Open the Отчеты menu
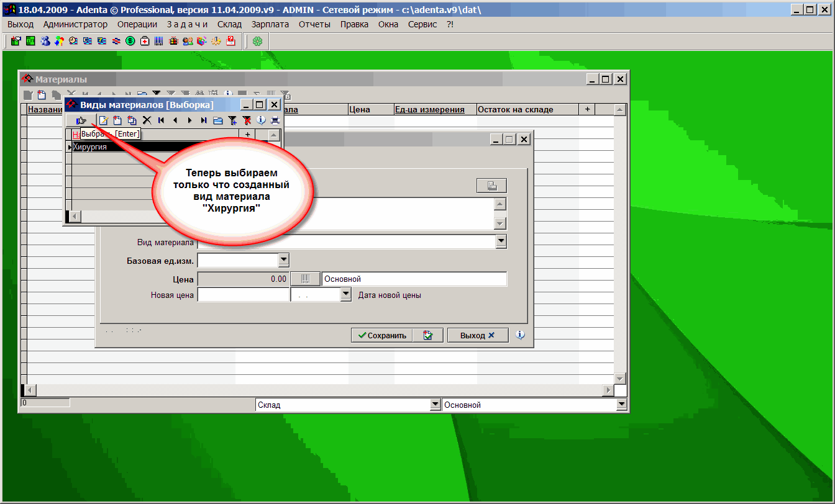835x504 pixels. point(314,24)
